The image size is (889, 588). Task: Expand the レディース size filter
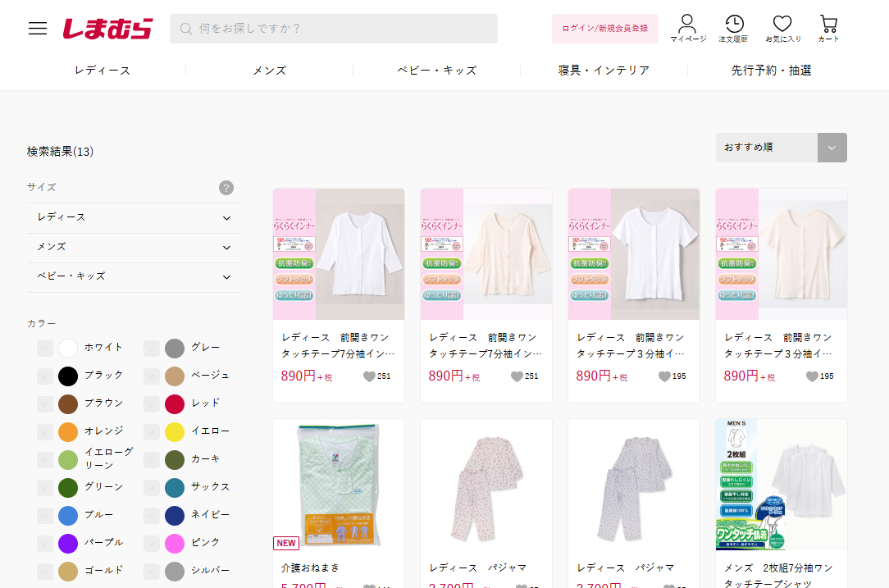[x=133, y=217]
